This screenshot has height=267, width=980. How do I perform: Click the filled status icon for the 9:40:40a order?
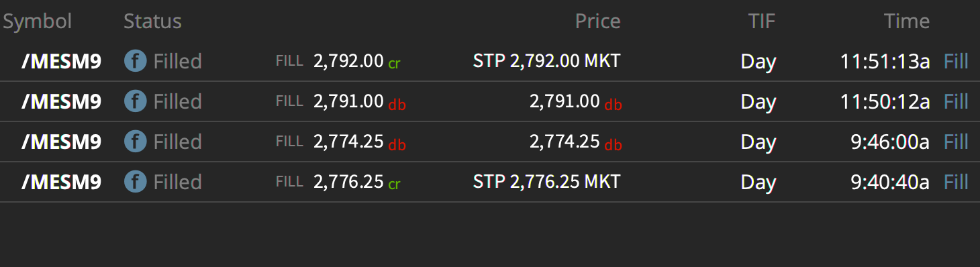(x=135, y=182)
